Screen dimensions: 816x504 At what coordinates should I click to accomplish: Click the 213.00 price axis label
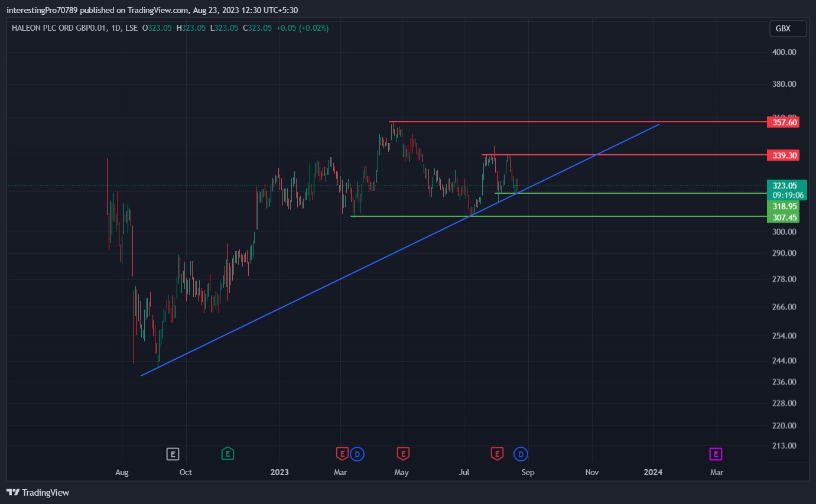[785, 446]
